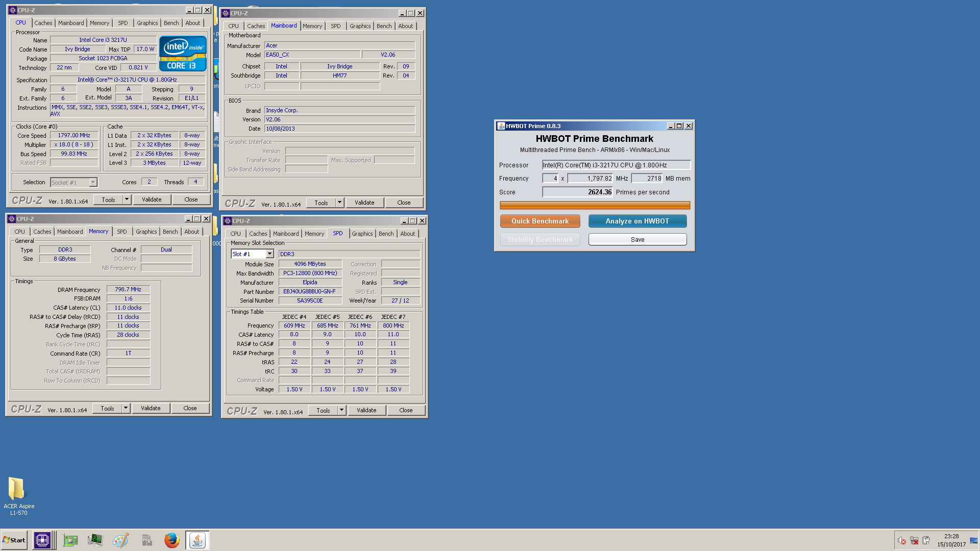Screen dimensions: 980x551
Task: Click the show desktop icon by the clock
Action: pos(974,541)
